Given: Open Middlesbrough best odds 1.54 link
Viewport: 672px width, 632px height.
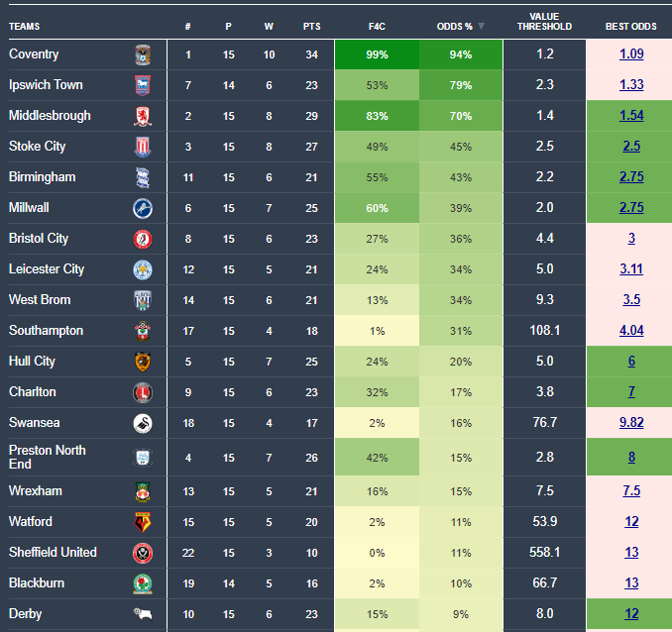Looking at the screenshot, I should point(631,116).
